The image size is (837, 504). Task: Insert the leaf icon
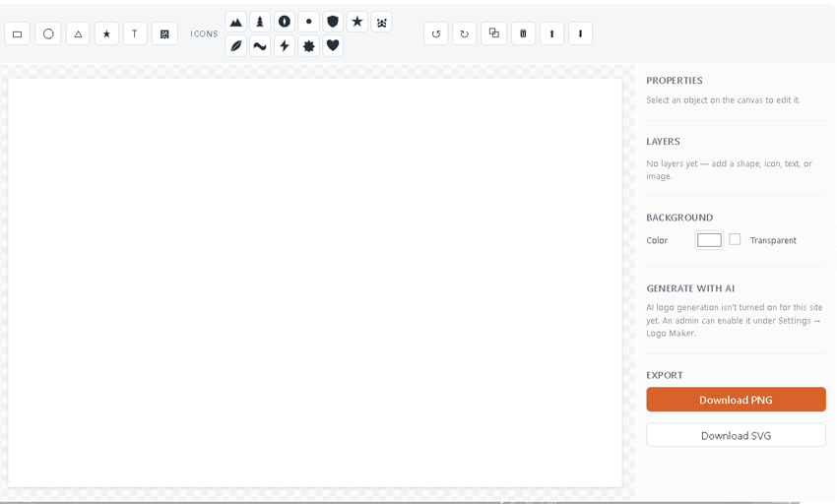(236, 46)
